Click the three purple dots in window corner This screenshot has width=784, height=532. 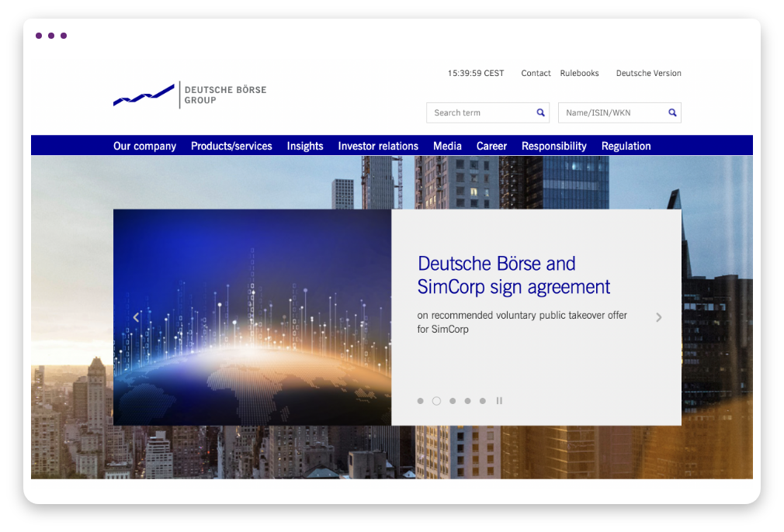pos(51,36)
